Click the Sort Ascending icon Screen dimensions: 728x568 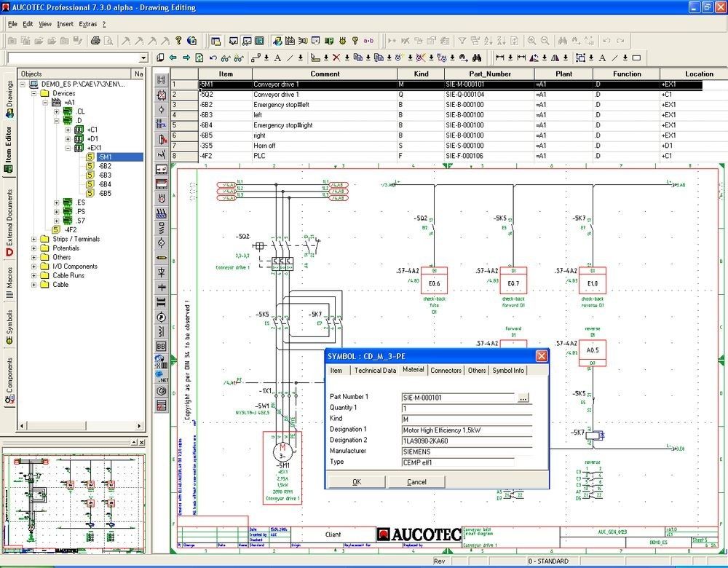coord(488,41)
